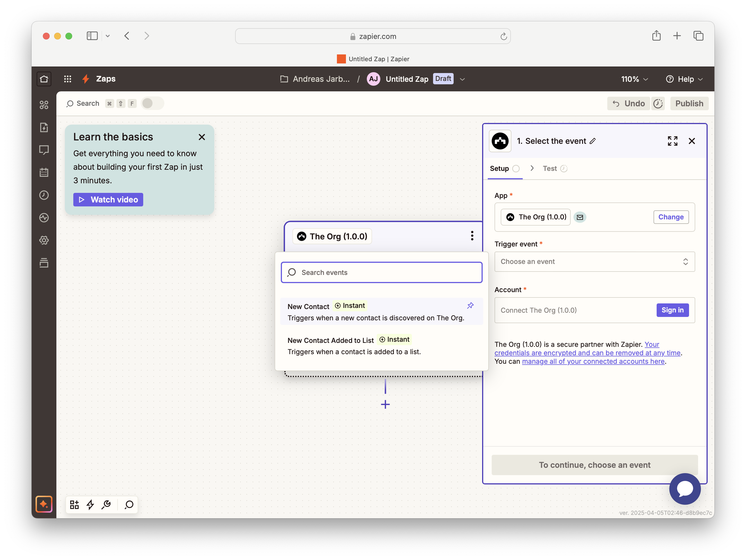
Task: Open the calendar icon in sidebar
Action: tap(44, 172)
